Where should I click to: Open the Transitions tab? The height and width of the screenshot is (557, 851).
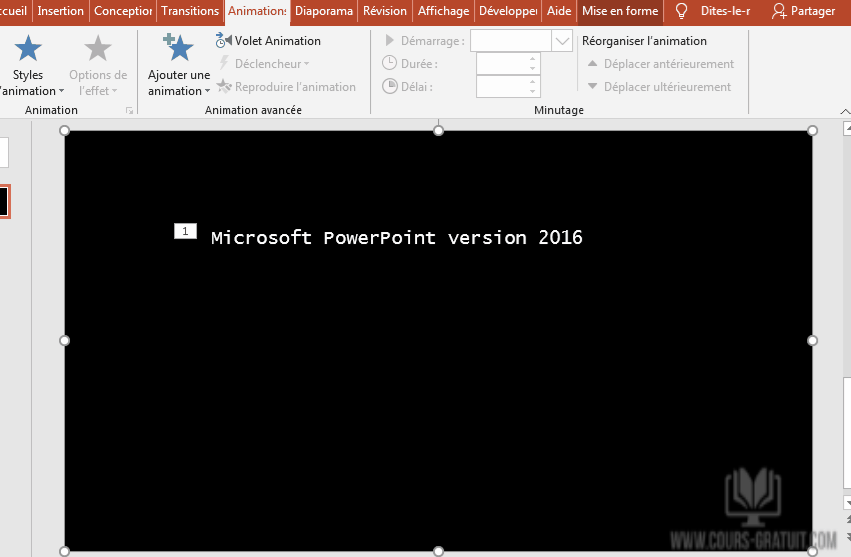point(190,11)
